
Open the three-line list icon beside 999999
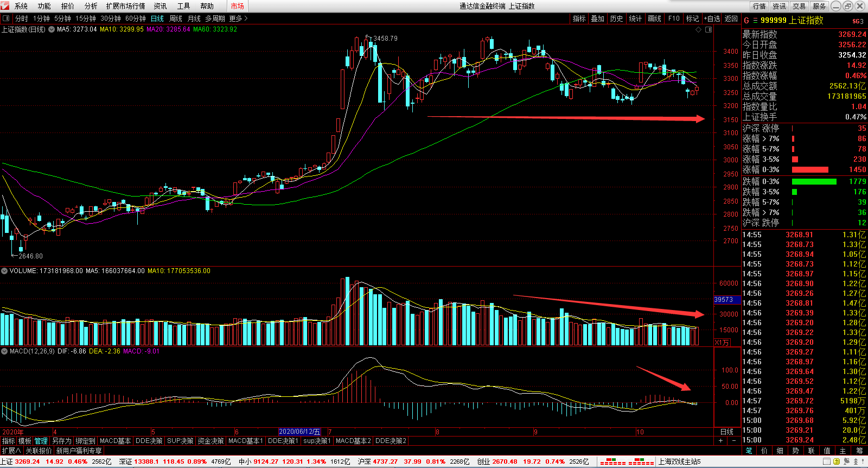[x=755, y=21]
